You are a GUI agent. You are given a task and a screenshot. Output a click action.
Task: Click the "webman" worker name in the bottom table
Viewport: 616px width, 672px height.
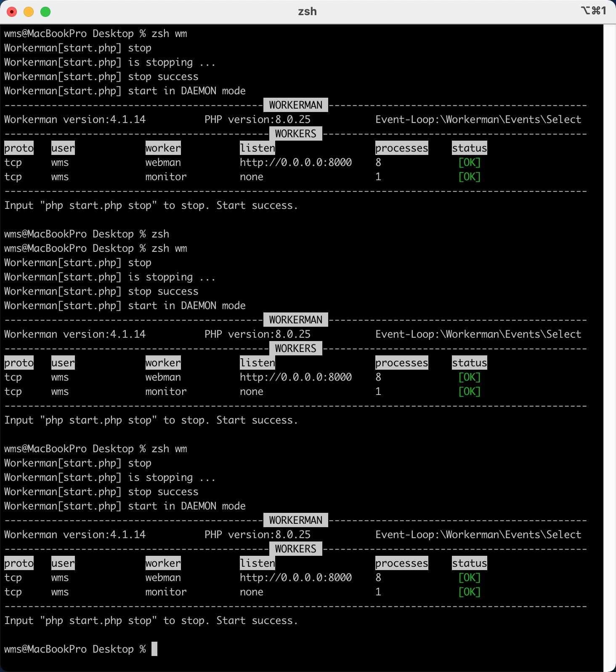coord(163,578)
